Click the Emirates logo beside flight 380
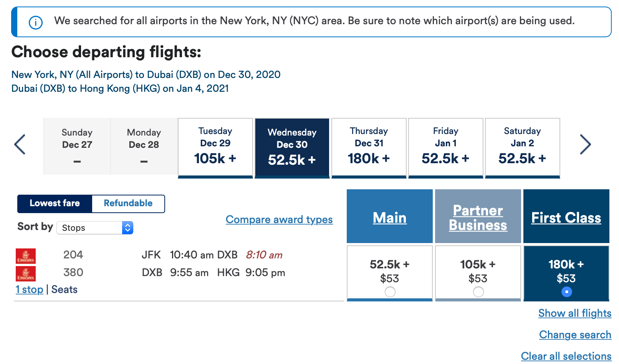The height and width of the screenshot is (364, 619). [x=26, y=273]
